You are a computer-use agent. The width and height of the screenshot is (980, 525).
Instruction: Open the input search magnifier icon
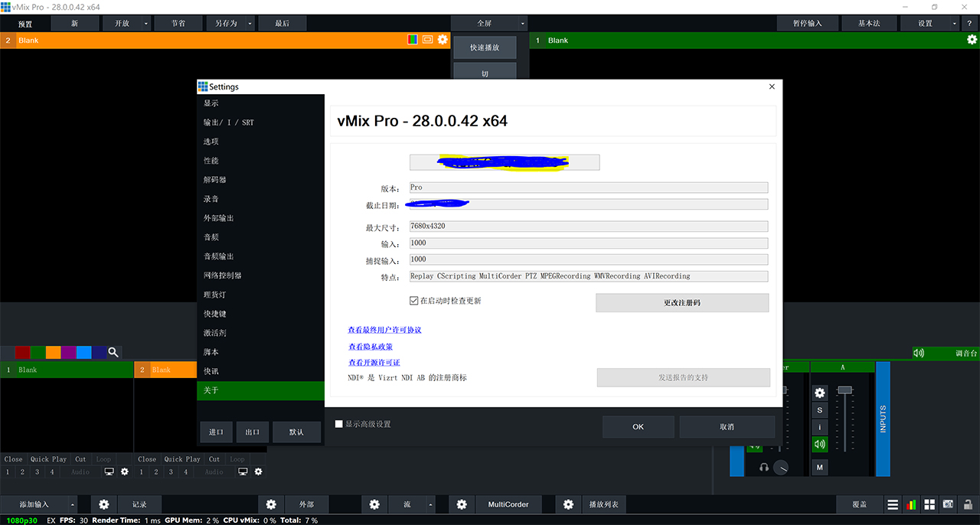click(x=113, y=352)
